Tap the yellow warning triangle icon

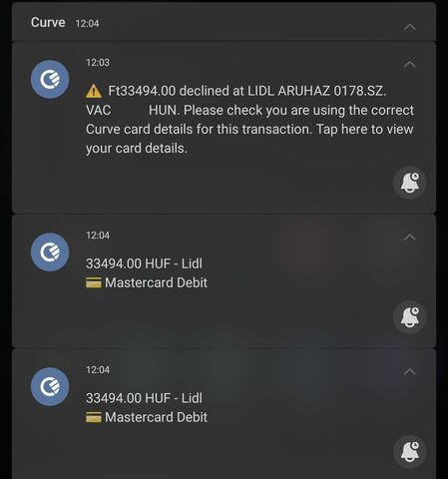coord(94,91)
